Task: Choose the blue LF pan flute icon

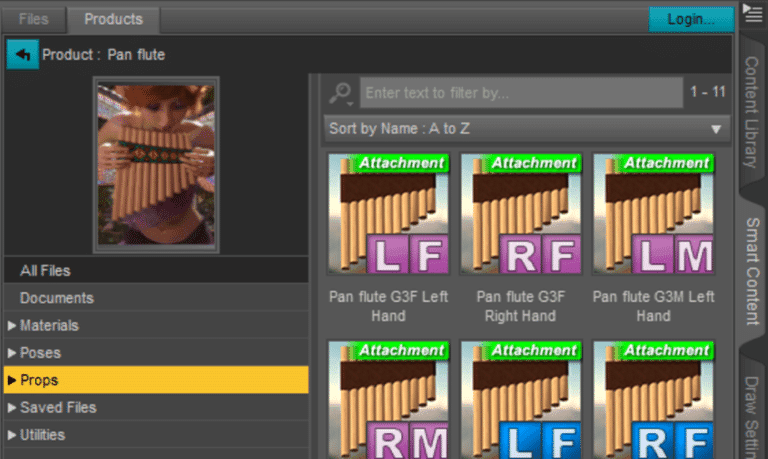Action: 520,400
